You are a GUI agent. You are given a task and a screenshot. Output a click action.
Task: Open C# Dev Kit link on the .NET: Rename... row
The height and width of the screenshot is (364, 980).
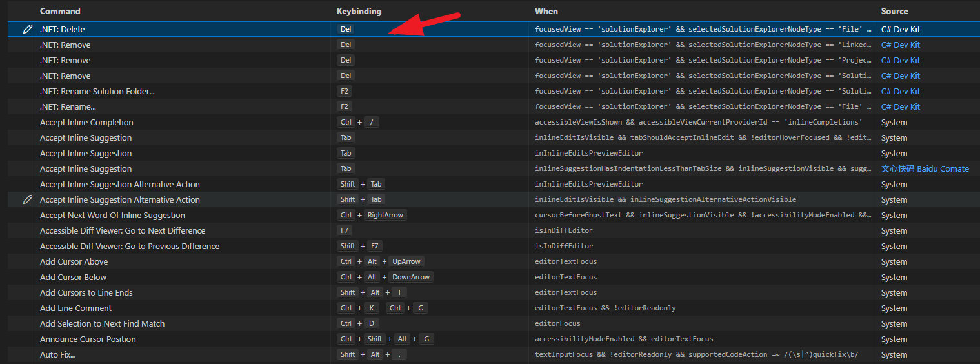901,106
